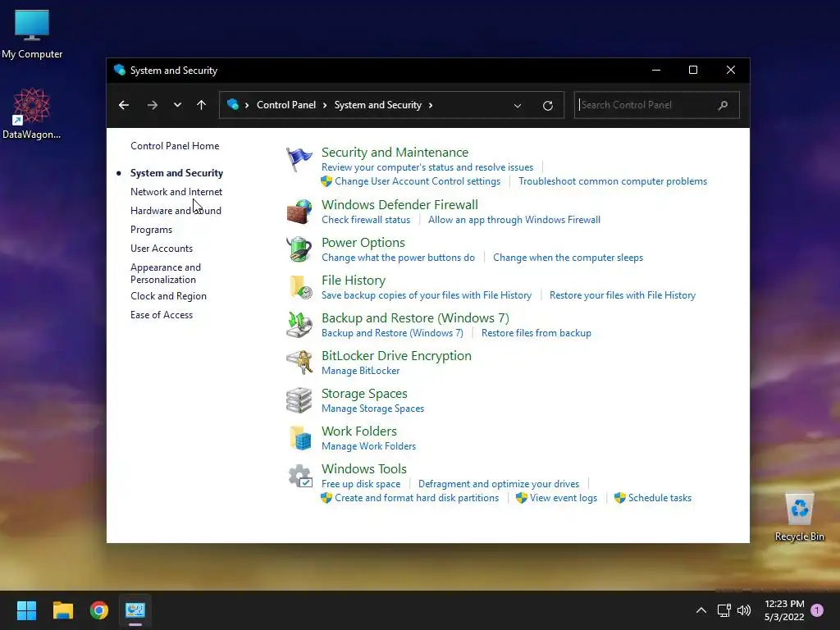The image size is (840, 630).
Task: Click the Backup and Restore drive icon
Action: click(x=299, y=325)
